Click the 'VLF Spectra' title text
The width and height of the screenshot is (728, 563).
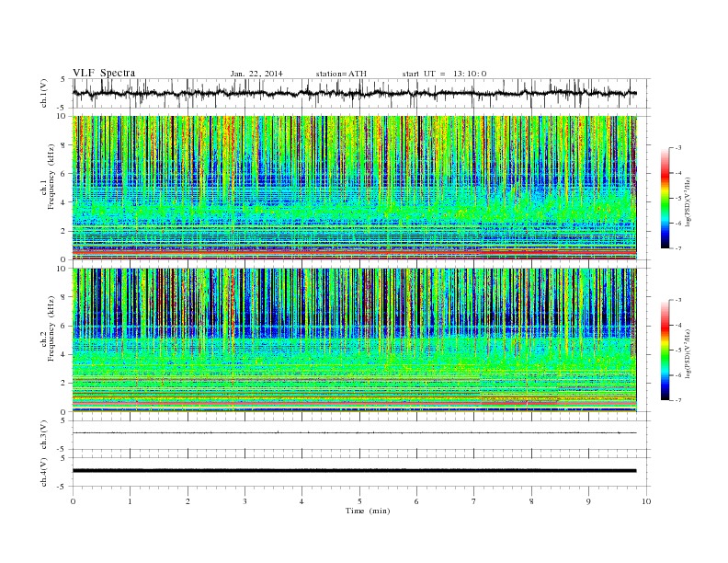[x=104, y=73]
